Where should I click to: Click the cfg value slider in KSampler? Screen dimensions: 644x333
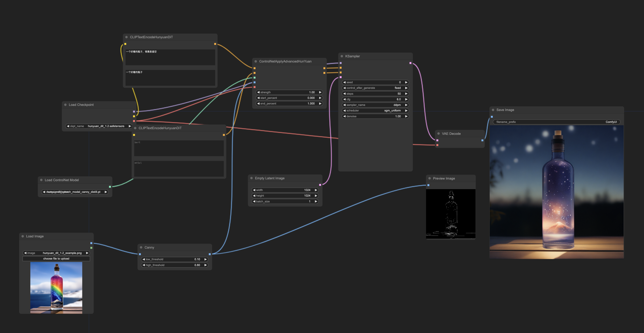coord(375,99)
